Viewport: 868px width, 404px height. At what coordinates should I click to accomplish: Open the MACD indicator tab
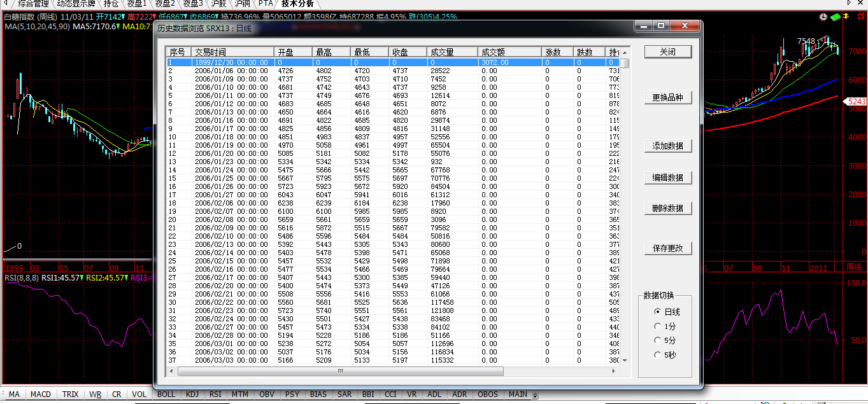[40, 394]
